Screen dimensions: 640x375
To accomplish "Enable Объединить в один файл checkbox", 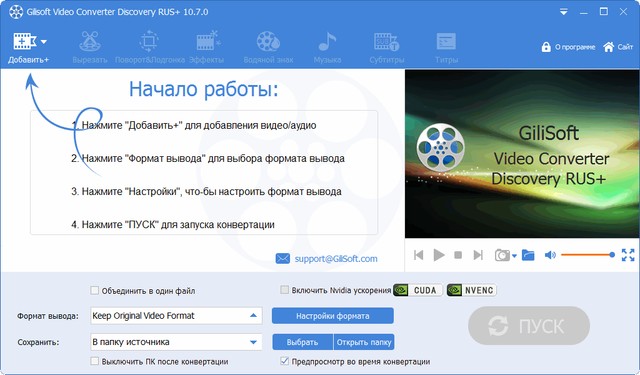I will pos(94,291).
